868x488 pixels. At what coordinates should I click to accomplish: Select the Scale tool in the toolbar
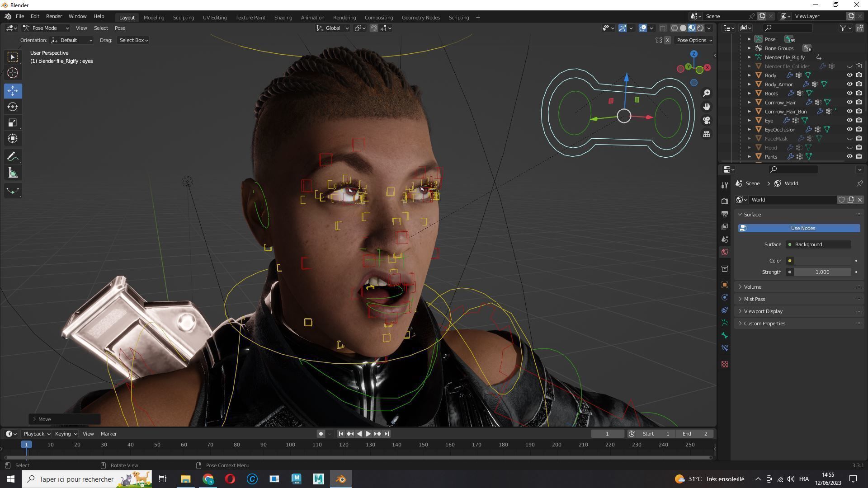point(13,123)
